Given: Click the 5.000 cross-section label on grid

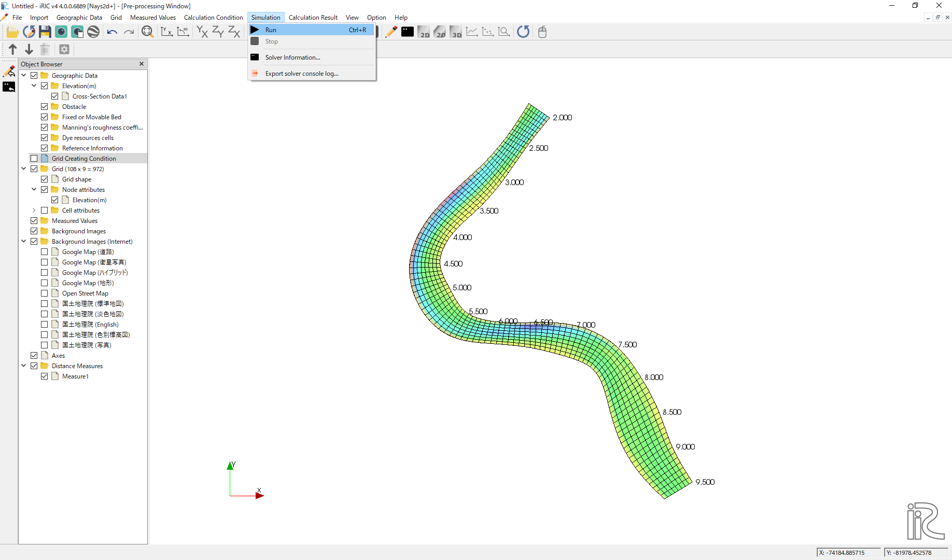Looking at the screenshot, I should click(x=462, y=288).
